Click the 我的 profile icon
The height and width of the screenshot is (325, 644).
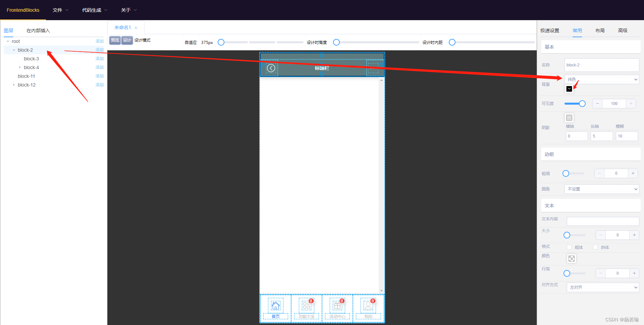point(368,306)
